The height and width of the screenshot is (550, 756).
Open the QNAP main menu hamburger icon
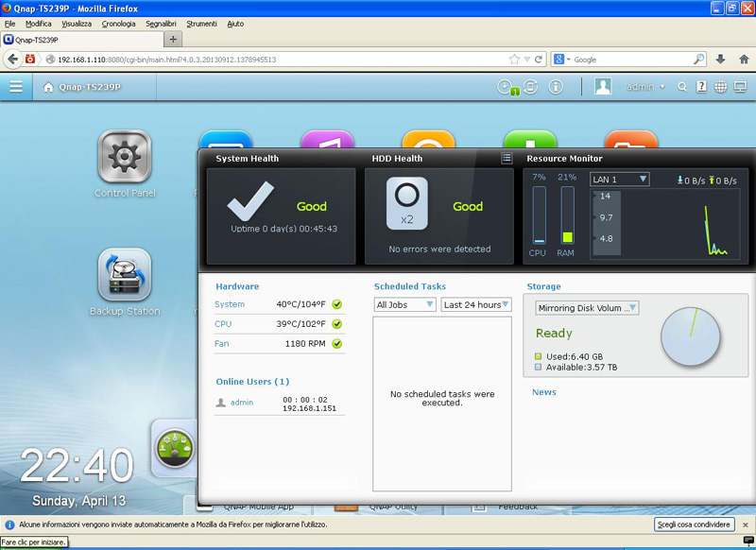(x=16, y=87)
